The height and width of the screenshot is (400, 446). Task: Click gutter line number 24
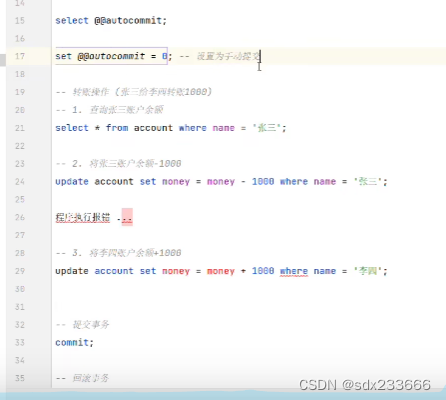tap(20, 182)
